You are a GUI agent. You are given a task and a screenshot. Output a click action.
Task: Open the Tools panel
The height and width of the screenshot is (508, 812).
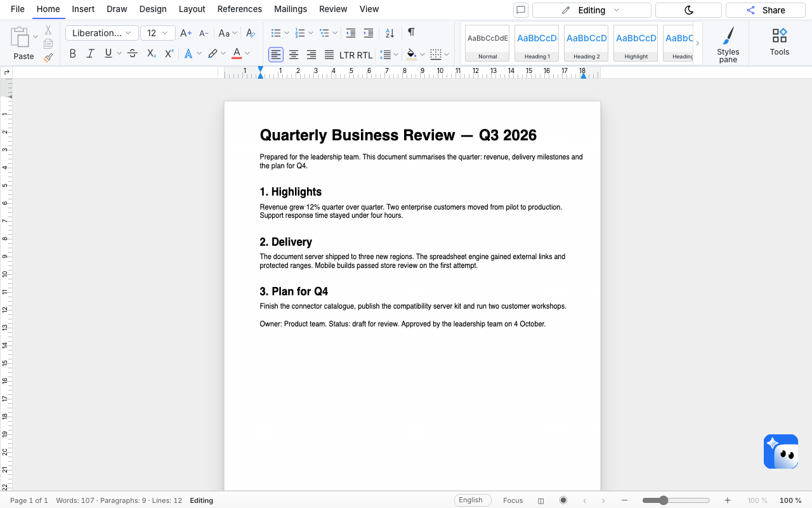[780, 43]
